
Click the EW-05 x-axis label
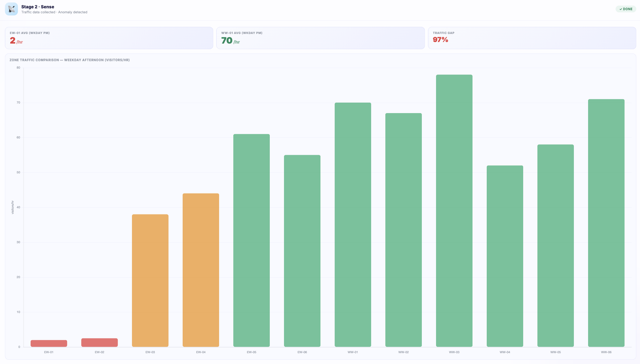[252, 352]
